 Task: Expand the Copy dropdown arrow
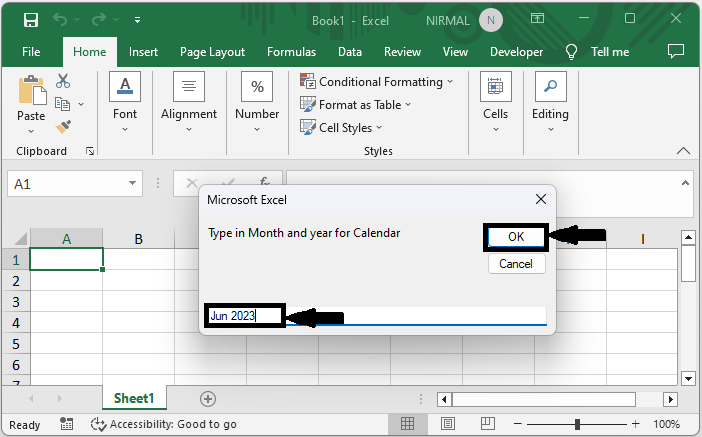tap(81, 104)
